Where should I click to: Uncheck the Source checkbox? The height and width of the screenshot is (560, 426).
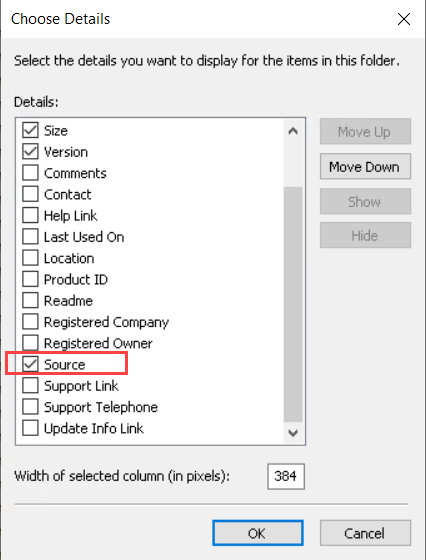(x=30, y=364)
